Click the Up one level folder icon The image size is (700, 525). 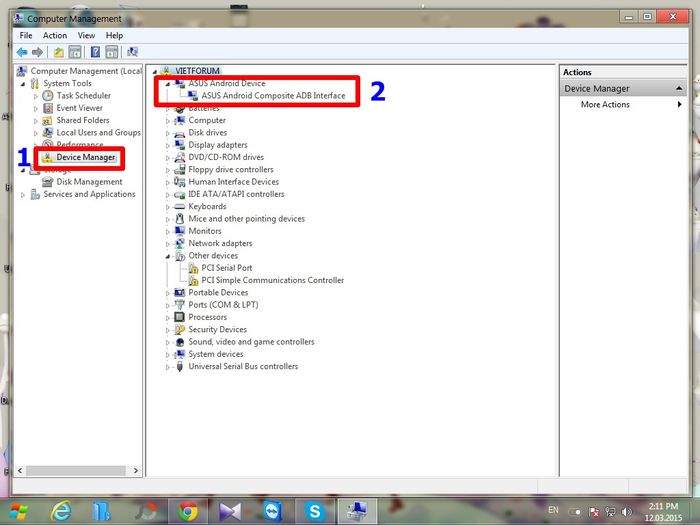(58, 52)
